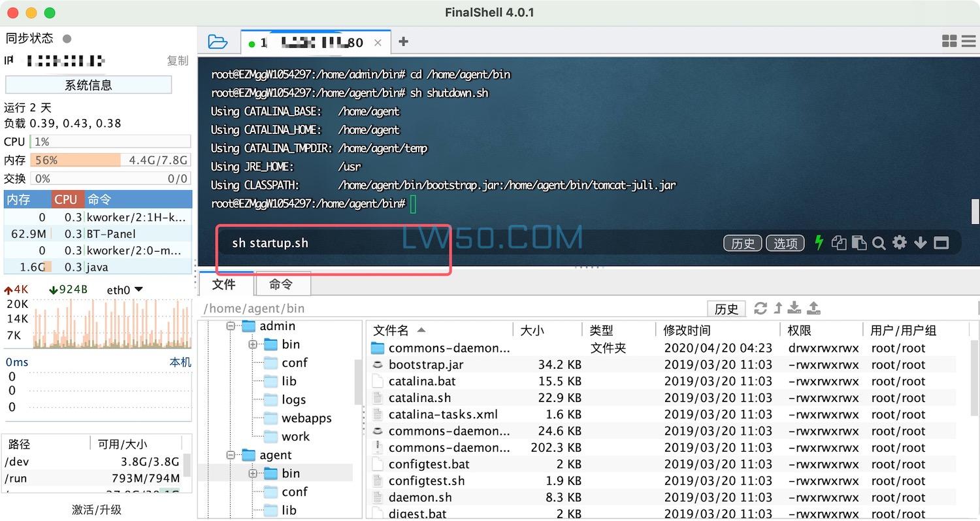The width and height of the screenshot is (980, 521).
Task: Add a new connection tab
Action: coord(403,42)
